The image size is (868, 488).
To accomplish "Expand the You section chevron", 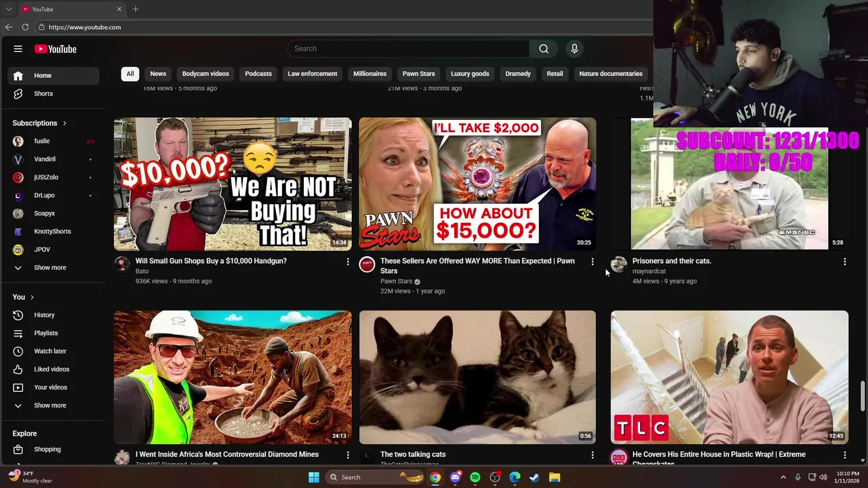I will (32, 297).
